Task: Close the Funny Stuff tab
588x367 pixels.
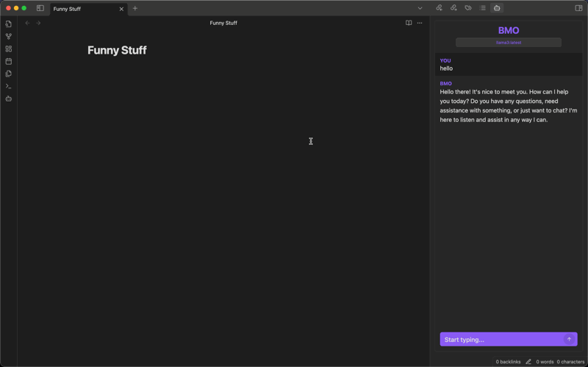Action: [121, 9]
